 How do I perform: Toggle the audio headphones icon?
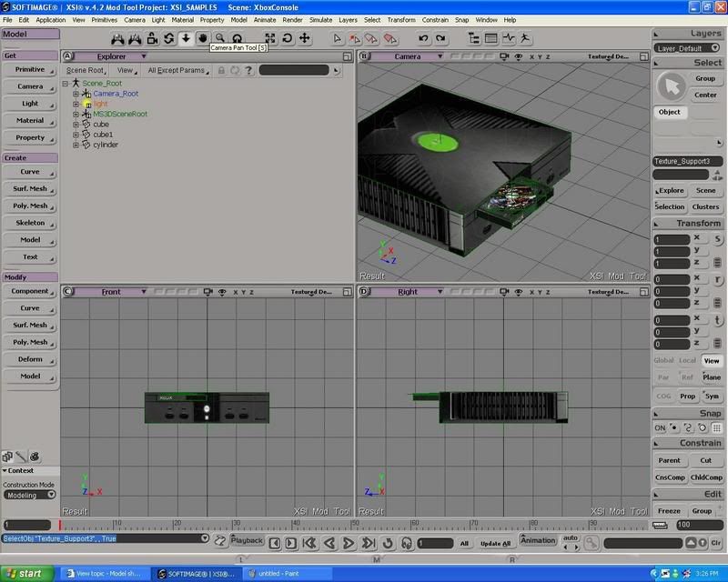click(x=406, y=543)
